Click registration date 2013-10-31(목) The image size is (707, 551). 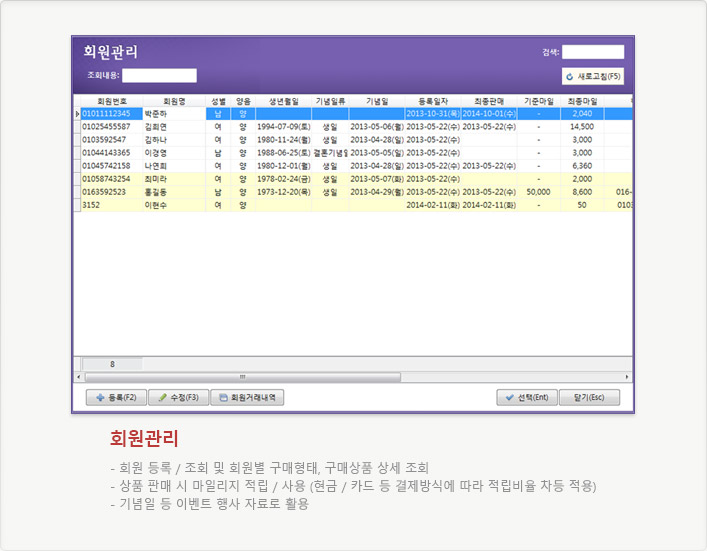coord(433,114)
